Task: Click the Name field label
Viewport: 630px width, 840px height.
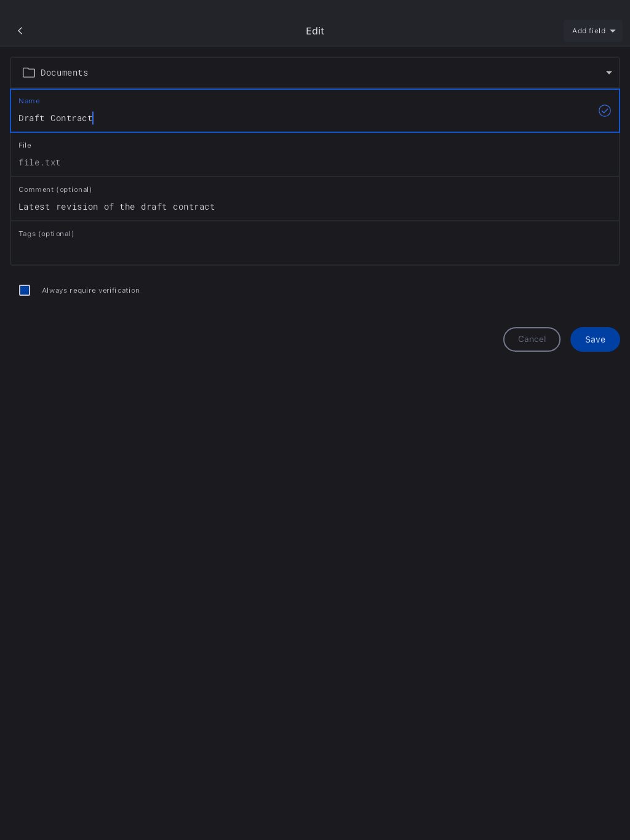Action: pos(29,101)
